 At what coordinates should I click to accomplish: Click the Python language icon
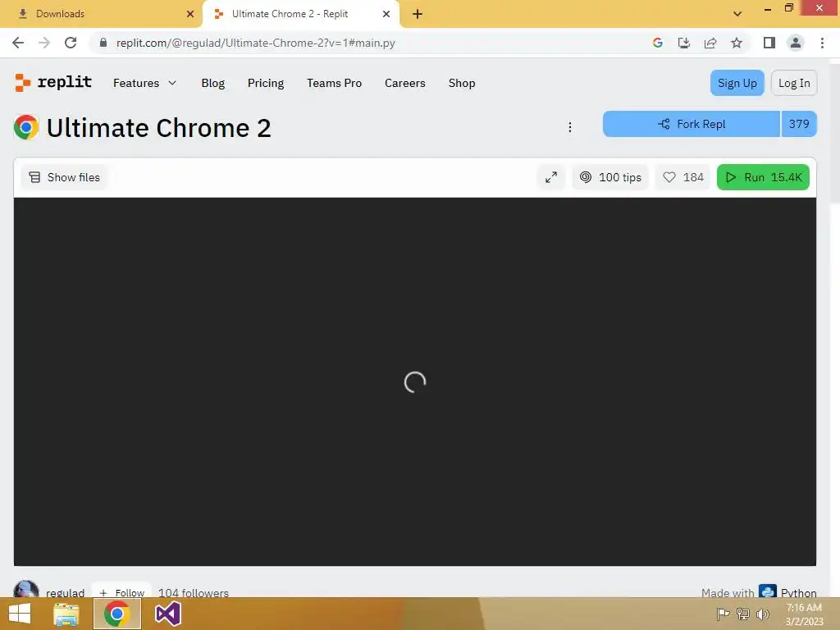(x=768, y=591)
